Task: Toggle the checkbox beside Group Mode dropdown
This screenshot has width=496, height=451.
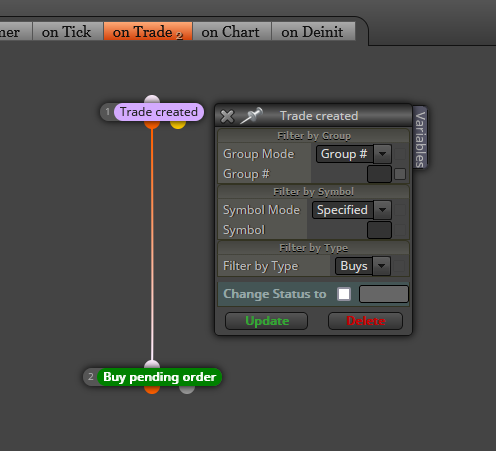Action: click(x=400, y=154)
